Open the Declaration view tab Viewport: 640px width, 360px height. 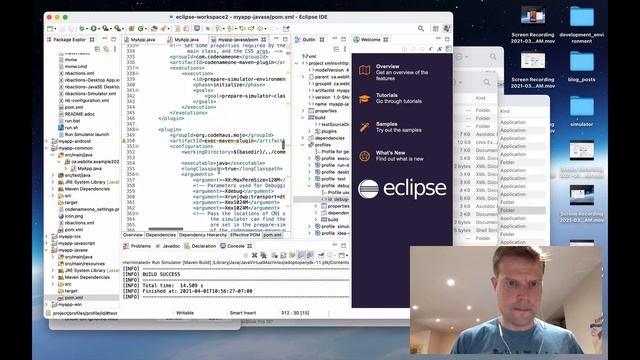pyautogui.click(x=200, y=246)
